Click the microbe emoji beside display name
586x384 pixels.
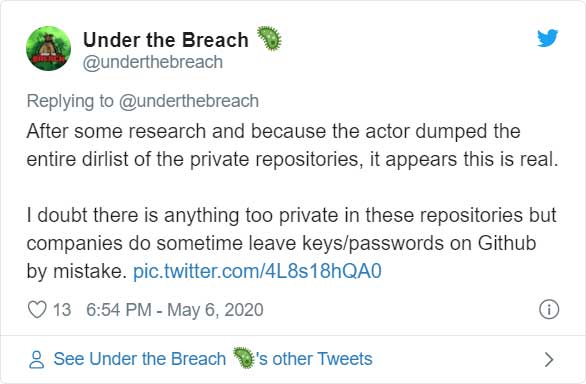pos(269,38)
